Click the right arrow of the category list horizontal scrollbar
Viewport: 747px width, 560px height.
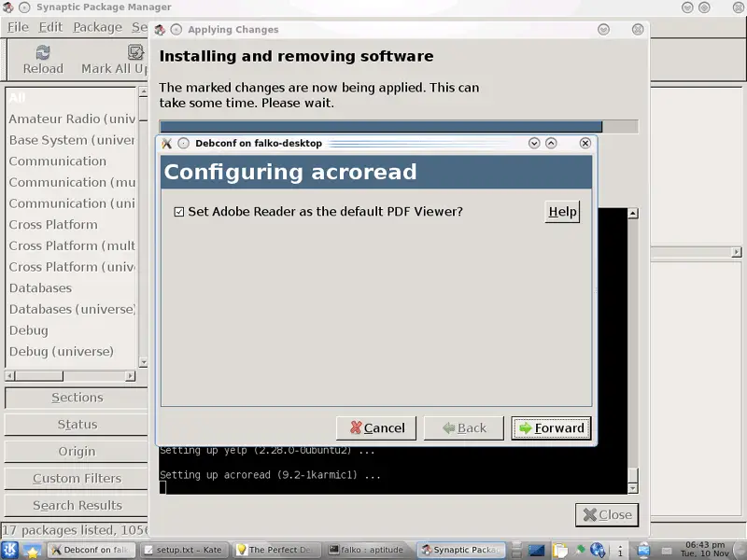(130, 376)
